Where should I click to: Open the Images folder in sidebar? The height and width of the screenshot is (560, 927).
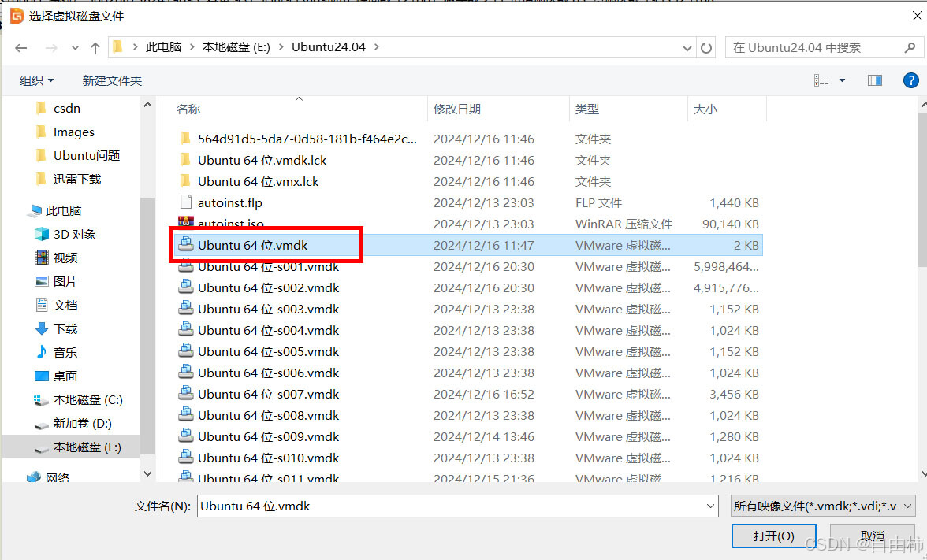click(74, 132)
